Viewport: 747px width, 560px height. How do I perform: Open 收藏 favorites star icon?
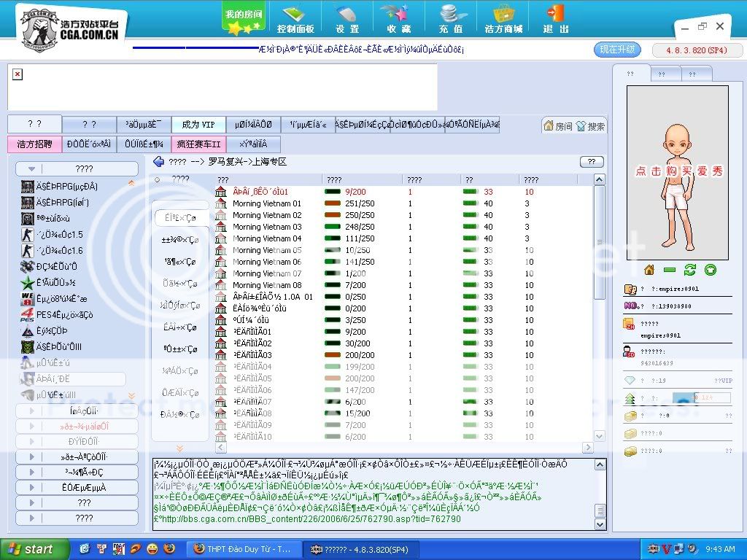point(398,19)
